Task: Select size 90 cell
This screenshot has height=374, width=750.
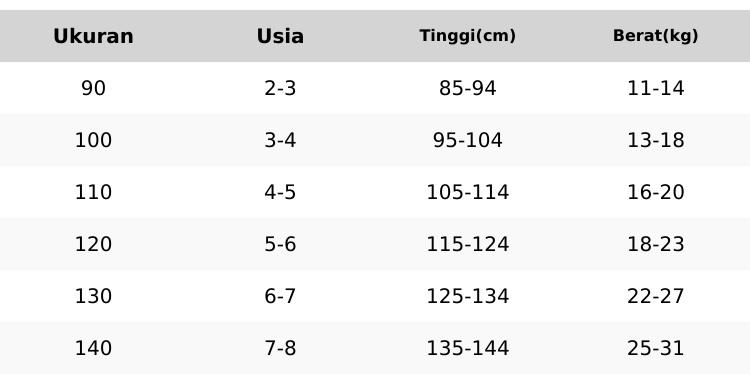Action: tap(93, 88)
